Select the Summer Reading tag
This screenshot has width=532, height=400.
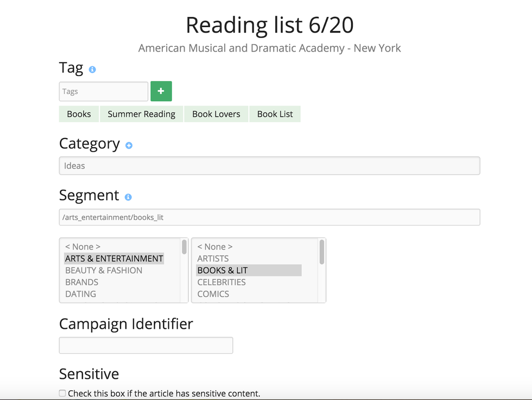[141, 114]
